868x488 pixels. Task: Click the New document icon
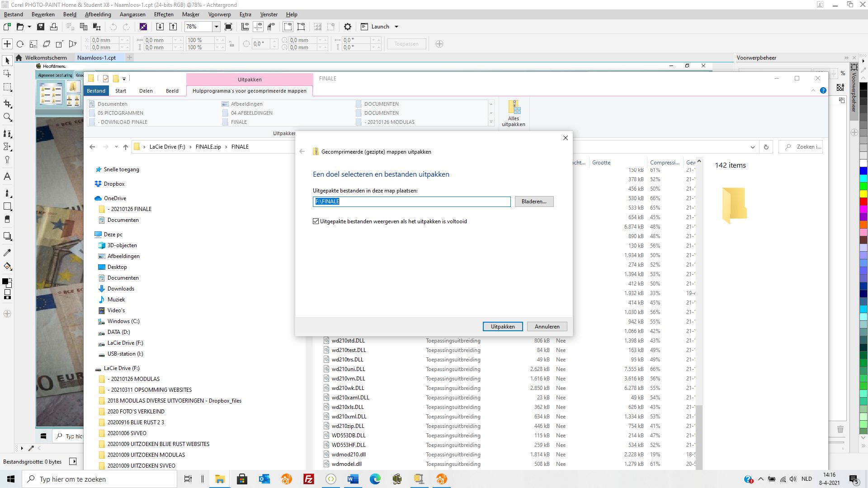pos(7,27)
